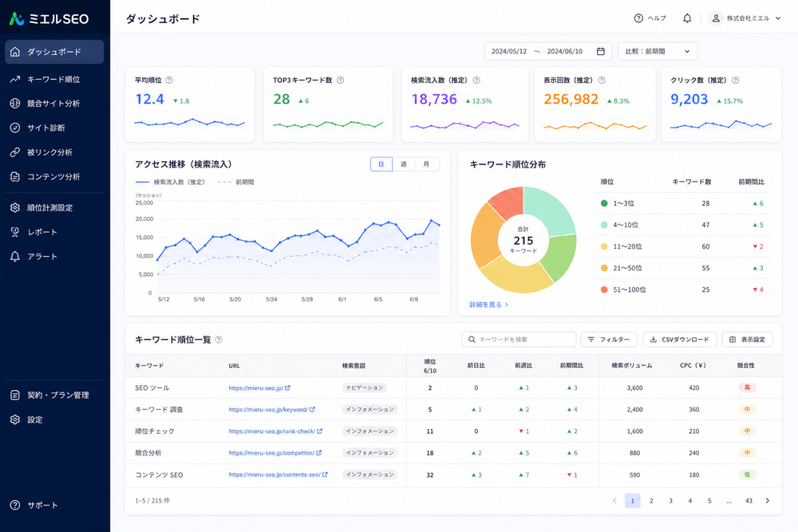Click the ナビゲーション intent tag
The image size is (798, 532).
pyautogui.click(x=365, y=388)
